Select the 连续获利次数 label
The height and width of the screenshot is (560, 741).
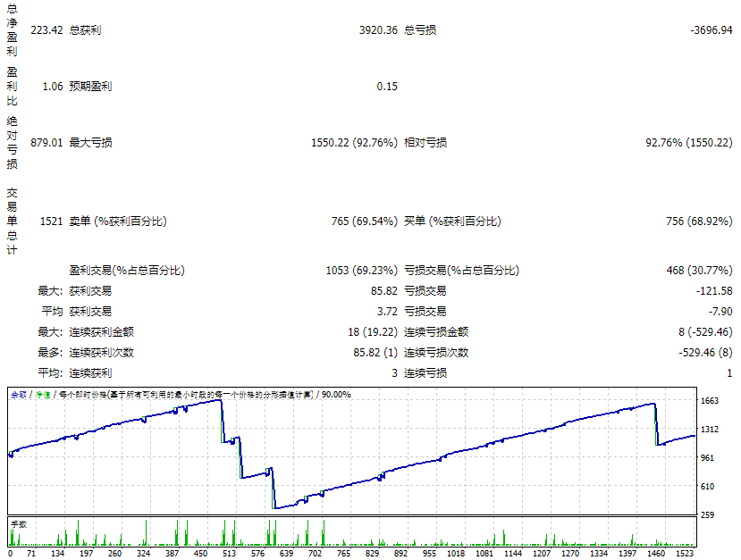(x=102, y=353)
